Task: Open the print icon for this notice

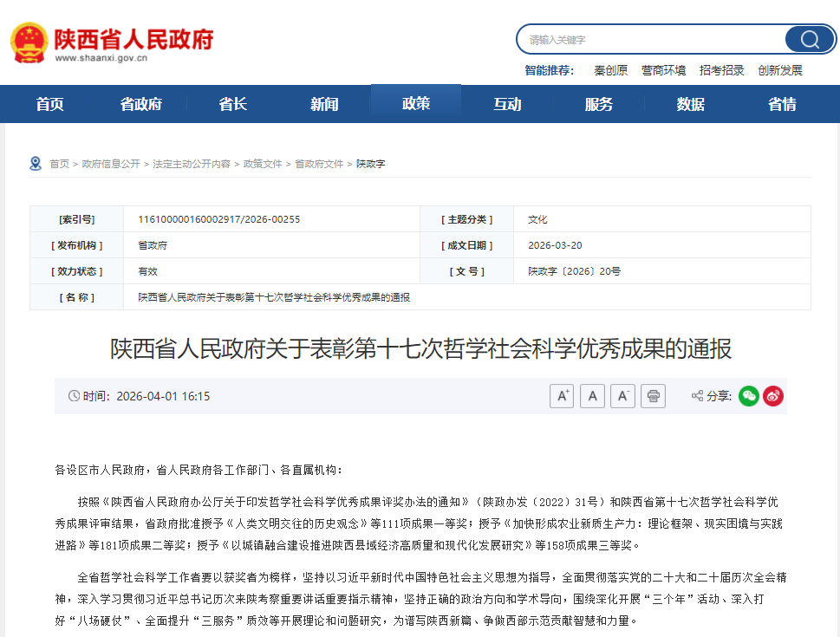Action: [652, 395]
